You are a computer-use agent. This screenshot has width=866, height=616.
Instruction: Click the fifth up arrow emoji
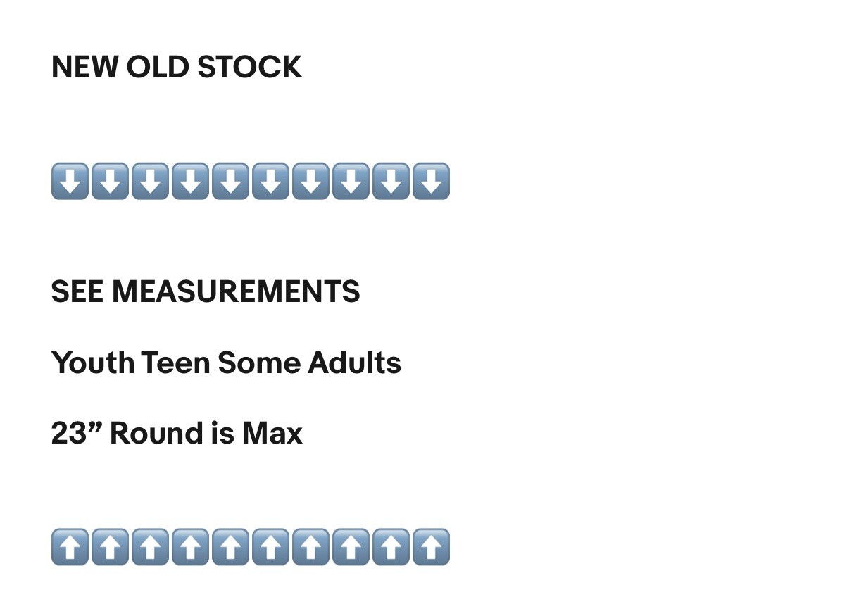coord(230,547)
